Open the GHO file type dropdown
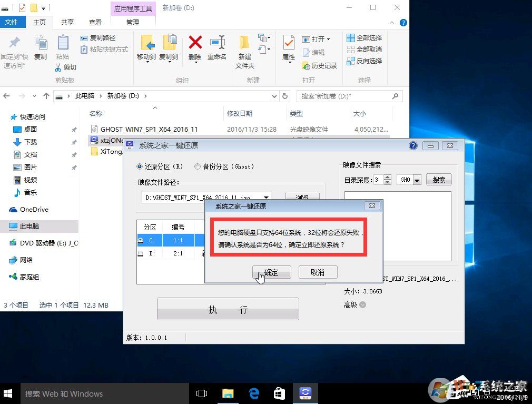This screenshot has height=404, width=532. 418,180
